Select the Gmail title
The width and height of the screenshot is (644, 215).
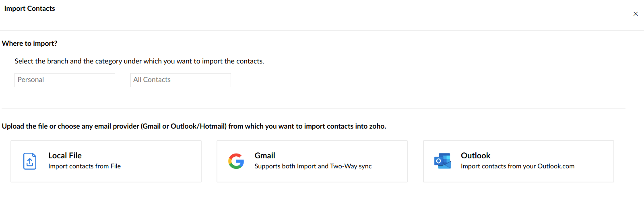[x=265, y=156]
